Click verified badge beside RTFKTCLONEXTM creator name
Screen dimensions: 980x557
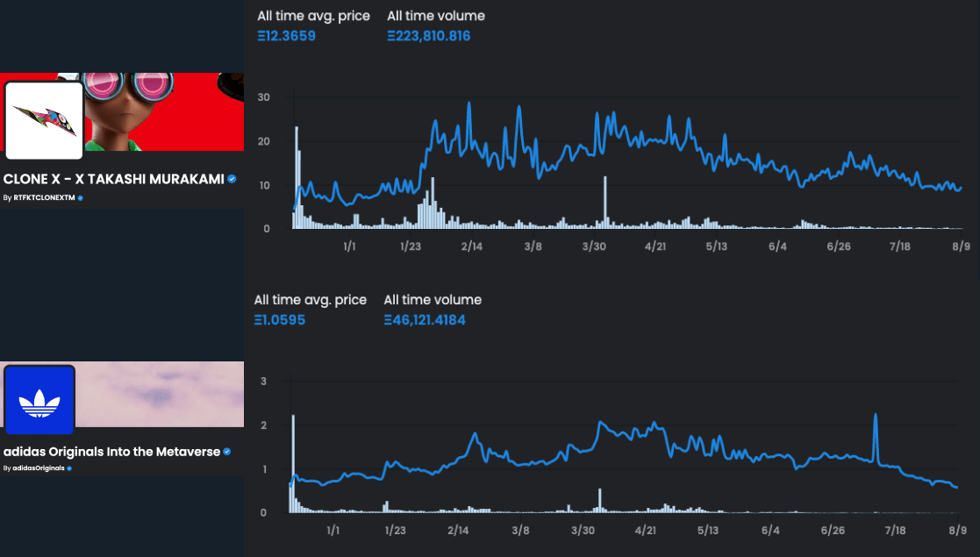pos(81,198)
